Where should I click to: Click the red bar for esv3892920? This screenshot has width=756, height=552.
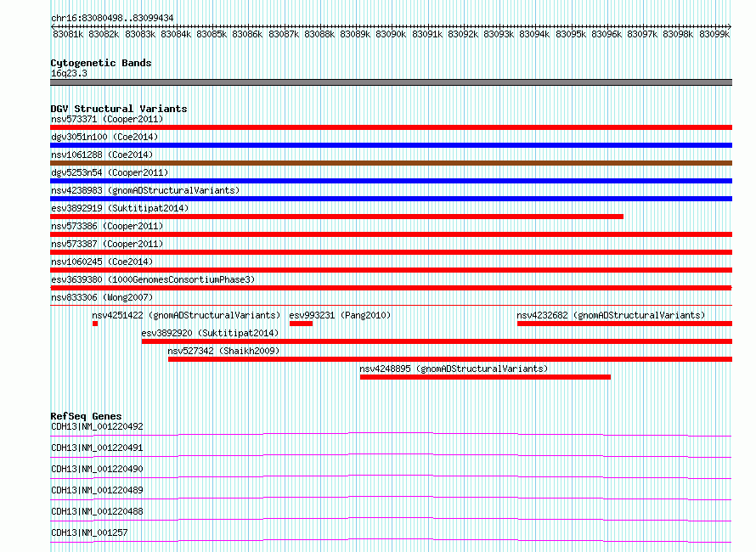coord(437,341)
